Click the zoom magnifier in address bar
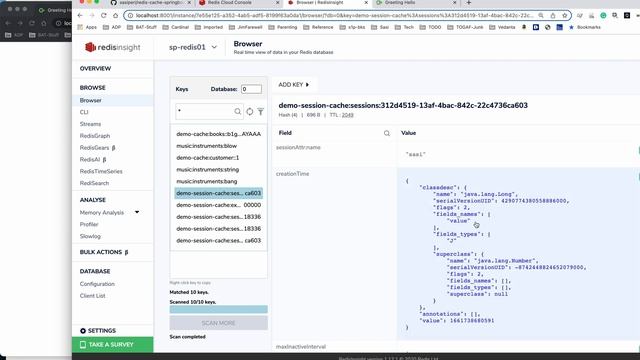640x360 pixels. point(541,16)
